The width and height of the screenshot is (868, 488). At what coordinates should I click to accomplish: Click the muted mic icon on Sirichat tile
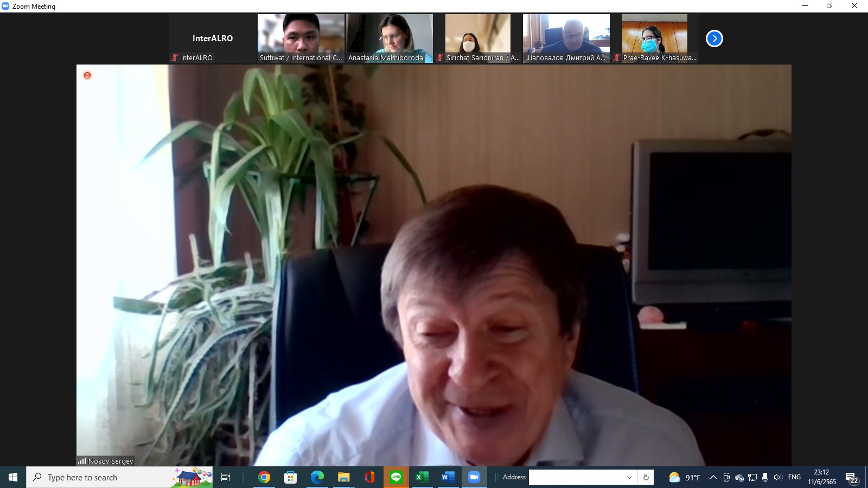440,57
